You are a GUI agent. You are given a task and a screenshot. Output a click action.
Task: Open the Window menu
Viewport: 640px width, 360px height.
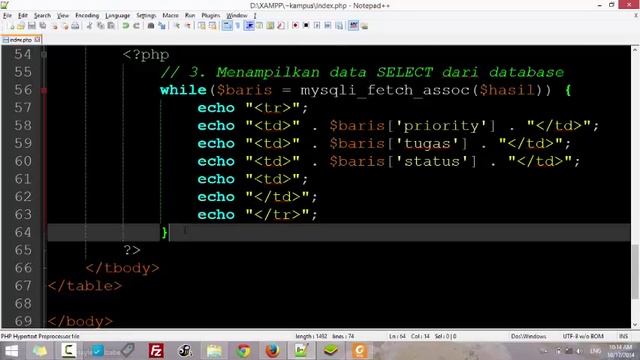click(x=237, y=16)
